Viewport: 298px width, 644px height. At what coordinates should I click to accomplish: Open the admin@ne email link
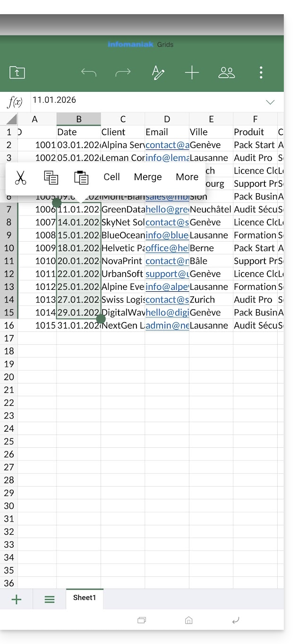click(x=167, y=325)
